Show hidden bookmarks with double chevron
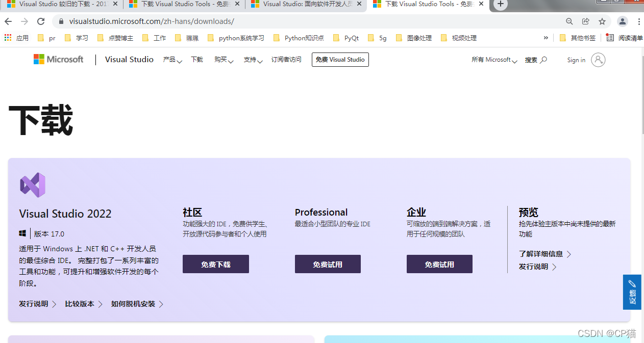This screenshot has height=343, width=644. [546, 38]
